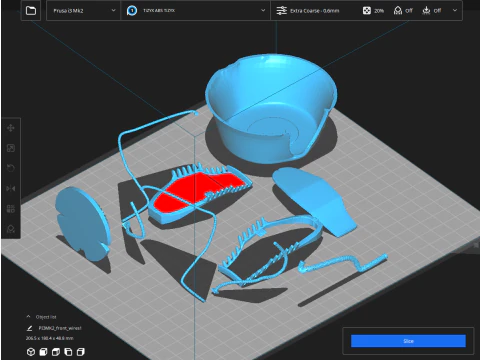480x360 pixels.
Task: Switch to 3D perspective view icon
Action: point(31,352)
